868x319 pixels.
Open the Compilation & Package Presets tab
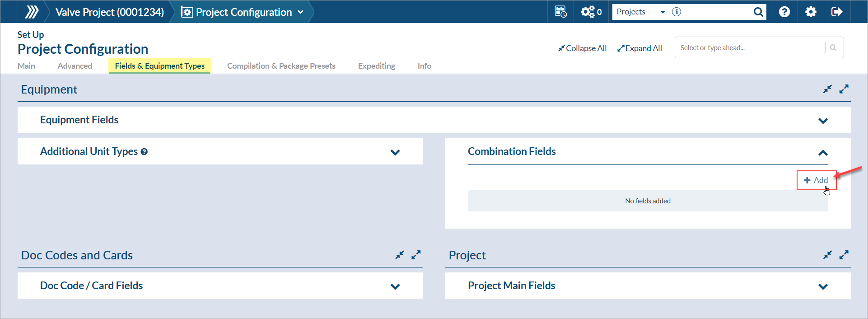point(281,66)
